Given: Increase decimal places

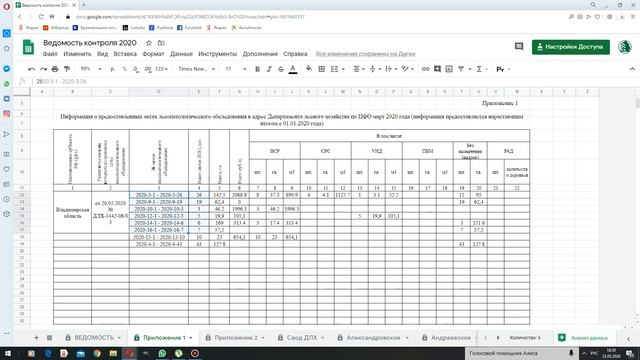Looking at the screenshot, I should tap(148, 69).
